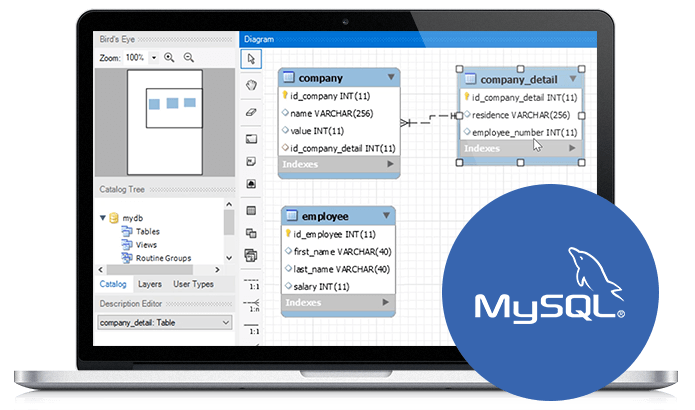Select the pointer arrow tool

(x=251, y=59)
